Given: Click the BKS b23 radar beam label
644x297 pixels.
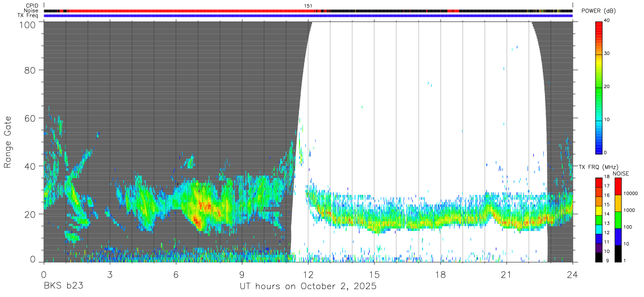Looking at the screenshot, I should [63, 287].
